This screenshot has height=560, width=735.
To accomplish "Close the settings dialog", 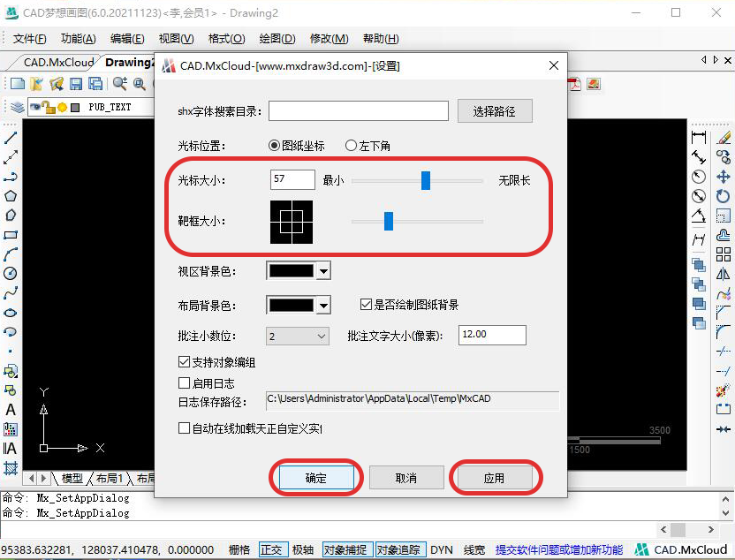I will point(554,65).
